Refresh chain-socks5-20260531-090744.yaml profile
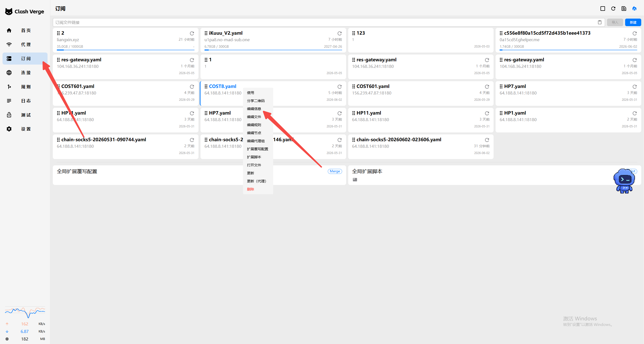 pos(192,140)
